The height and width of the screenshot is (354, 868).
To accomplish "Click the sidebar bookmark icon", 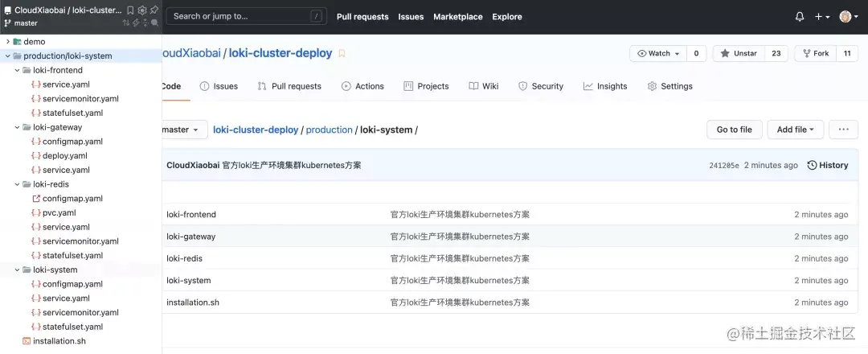I will (x=131, y=10).
